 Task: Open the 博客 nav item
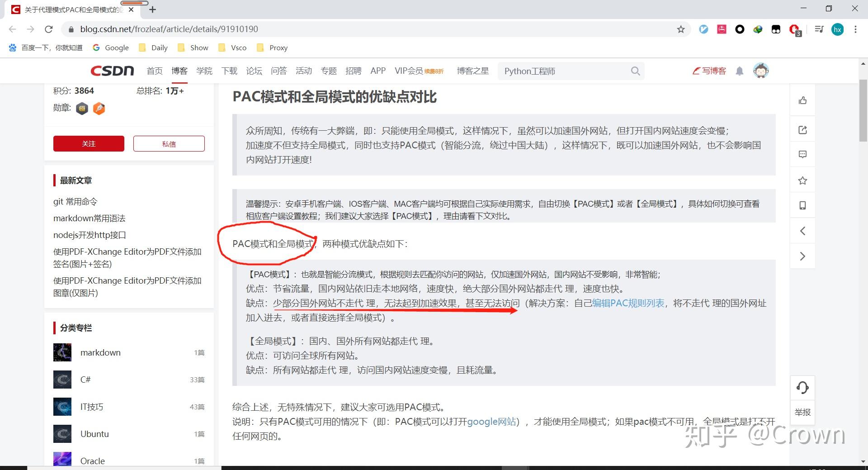(x=179, y=71)
